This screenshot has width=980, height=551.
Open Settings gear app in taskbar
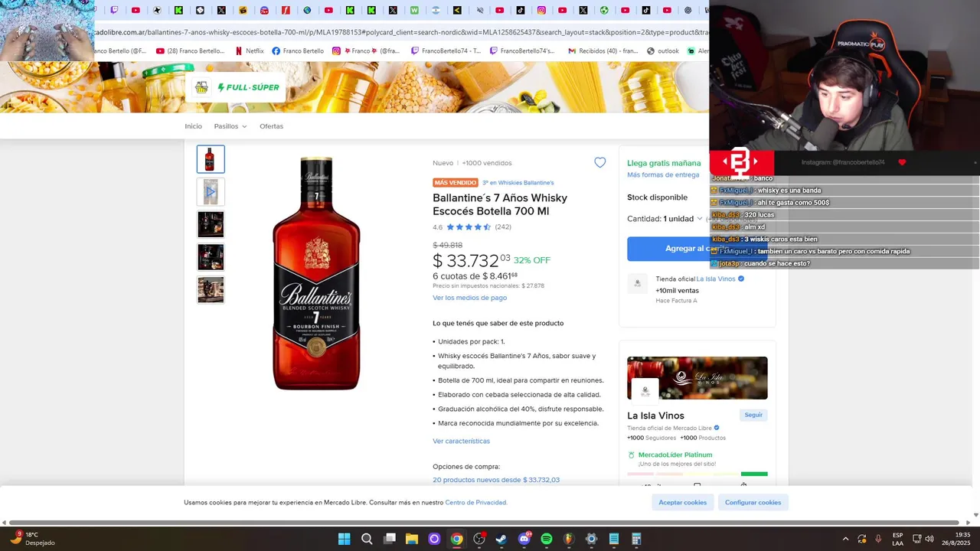tap(591, 539)
